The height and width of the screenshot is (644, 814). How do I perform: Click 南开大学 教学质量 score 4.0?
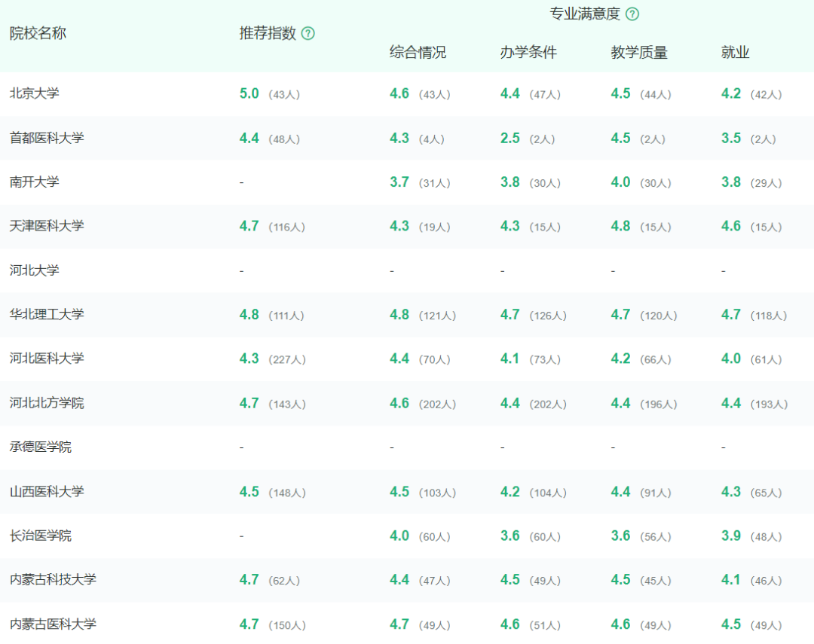[620, 182]
